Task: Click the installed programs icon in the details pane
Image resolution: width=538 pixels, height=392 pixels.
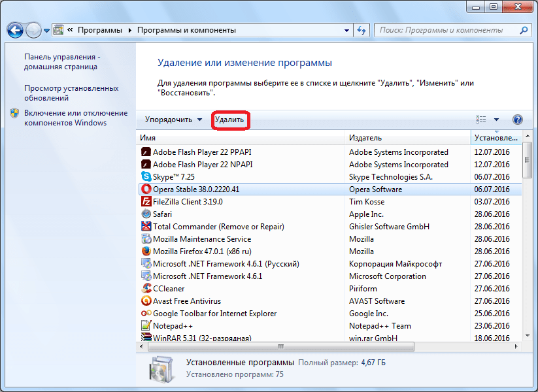Action: [x=161, y=369]
